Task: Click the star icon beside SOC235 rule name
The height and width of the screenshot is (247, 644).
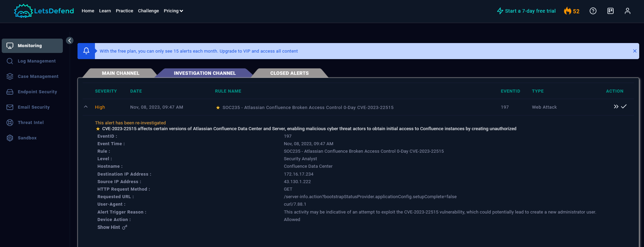Action: click(218, 108)
